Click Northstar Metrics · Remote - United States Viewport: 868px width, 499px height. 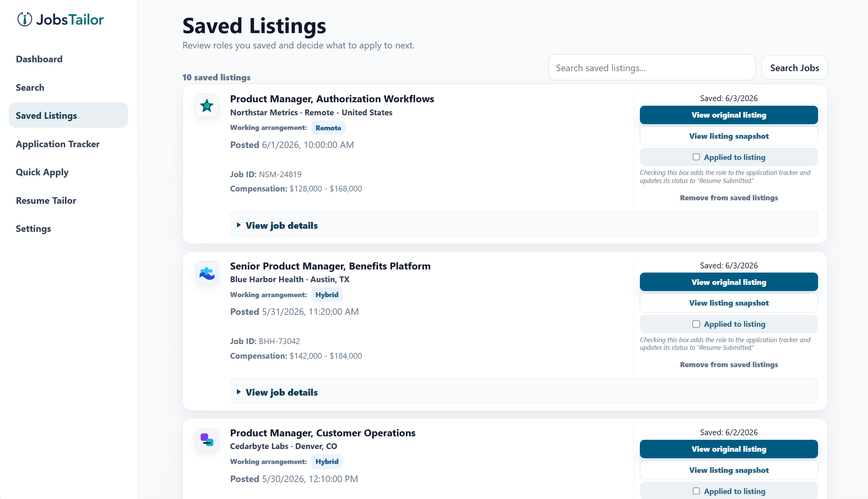point(311,113)
